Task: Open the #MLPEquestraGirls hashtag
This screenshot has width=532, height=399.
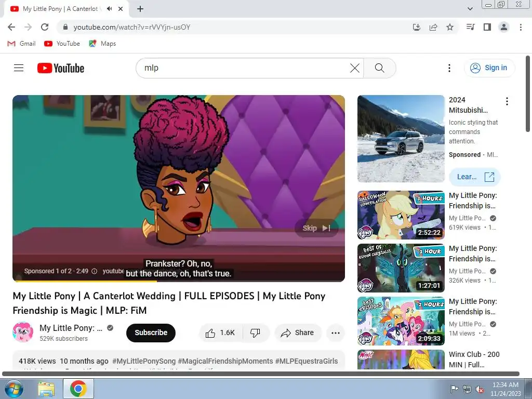Action: pyautogui.click(x=307, y=361)
